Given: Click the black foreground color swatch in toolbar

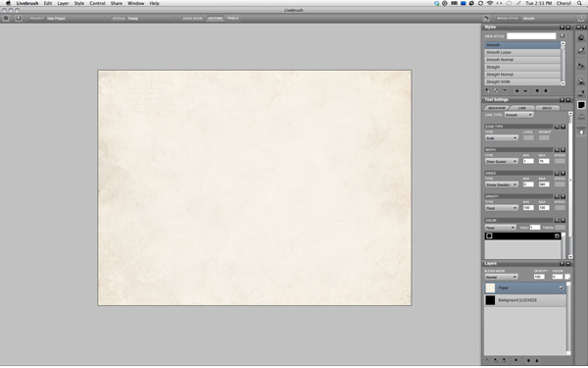Looking at the screenshot, I should 581,105.
